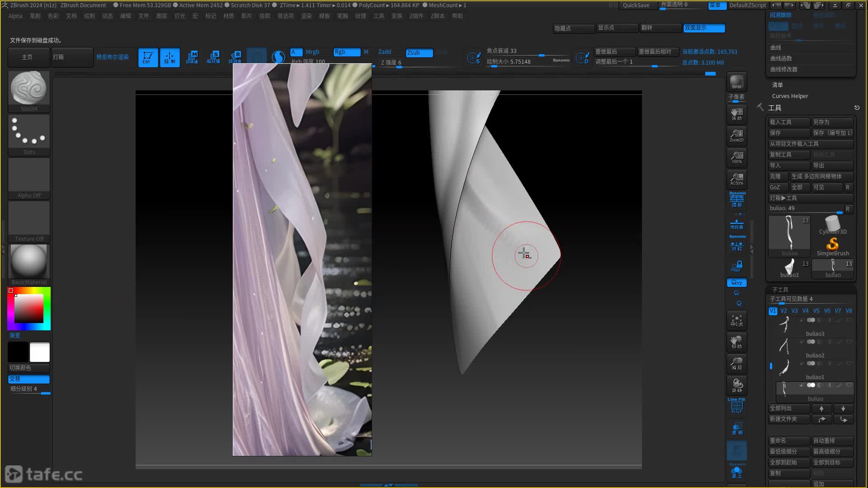Click the Scroll (滚动) hand icon

click(x=736, y=113)
